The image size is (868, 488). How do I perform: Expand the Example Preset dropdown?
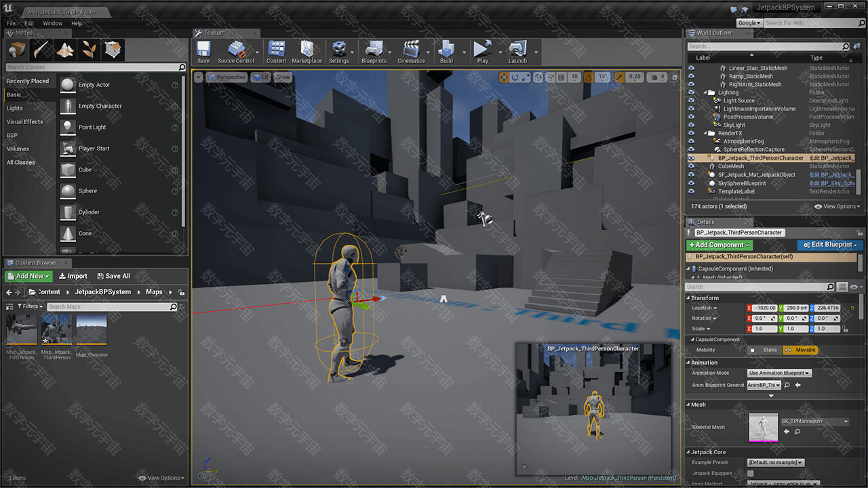click(776, 462)
